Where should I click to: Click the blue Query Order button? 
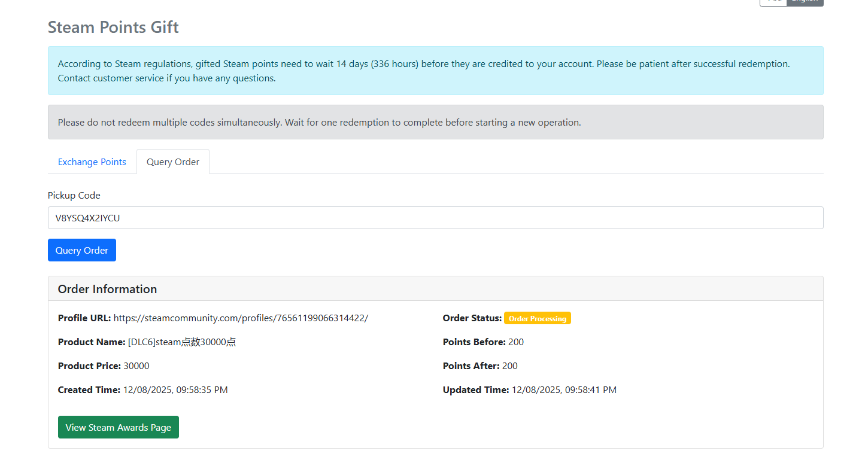[x=82, y=250]
